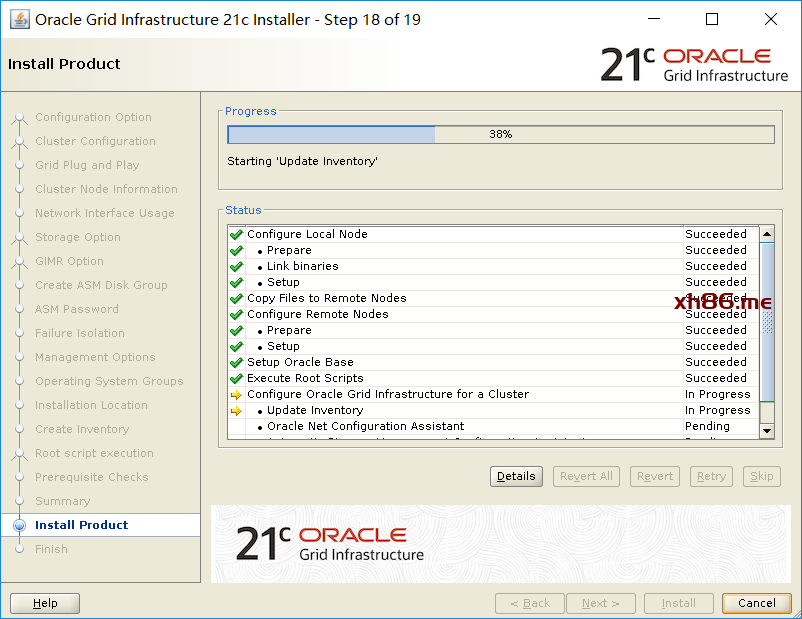Viewport: 802px width, 619px height.
Task: Click green checkmark beside Execute Root Scripts
Action: coord(236,378)
